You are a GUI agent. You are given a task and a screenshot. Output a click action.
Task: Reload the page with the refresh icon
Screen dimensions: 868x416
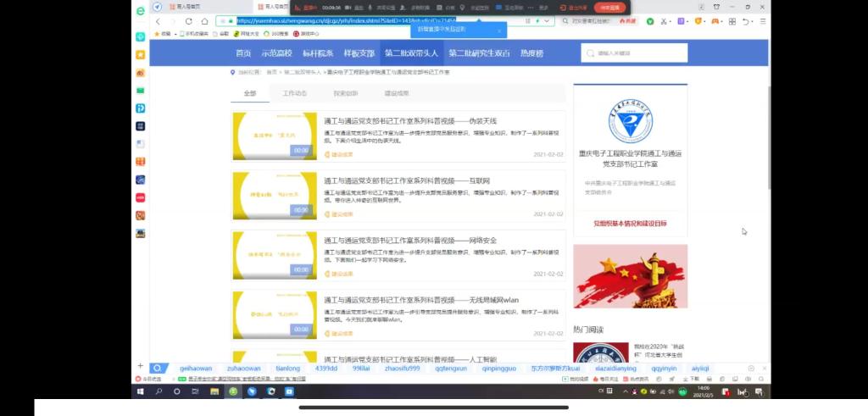coord(188,21)
